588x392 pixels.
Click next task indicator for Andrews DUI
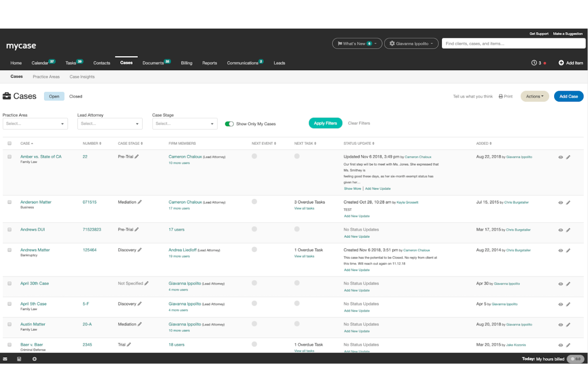point(297,229)
